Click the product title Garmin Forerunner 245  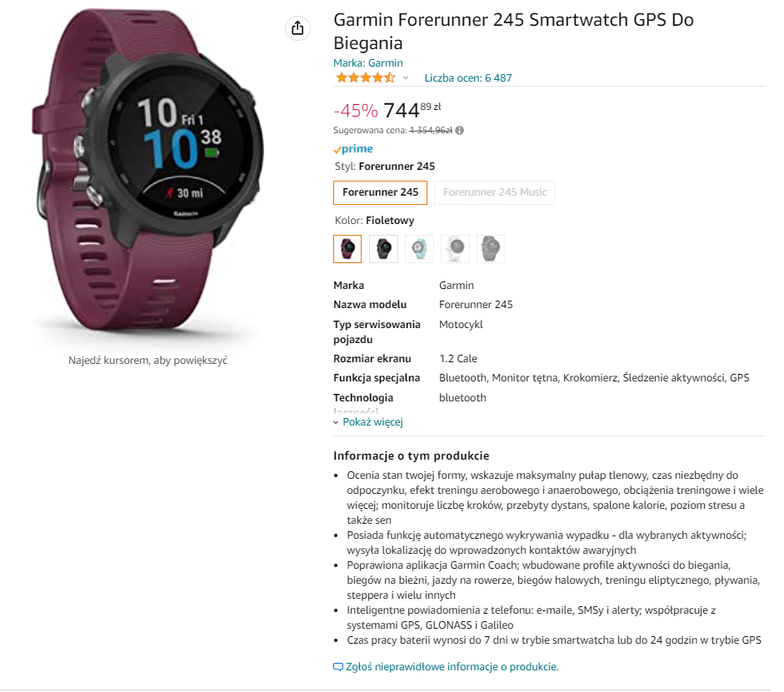[513, 31]
